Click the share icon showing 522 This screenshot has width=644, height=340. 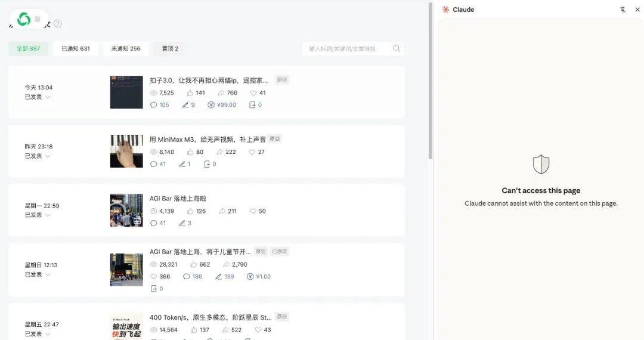click(225, 330)
